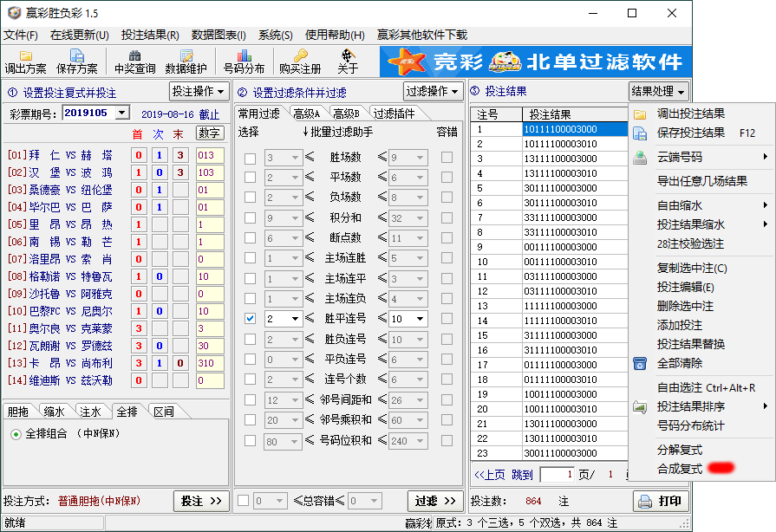
Task: Click the 全部清除 trash icon
Action: tap(640, 363)
